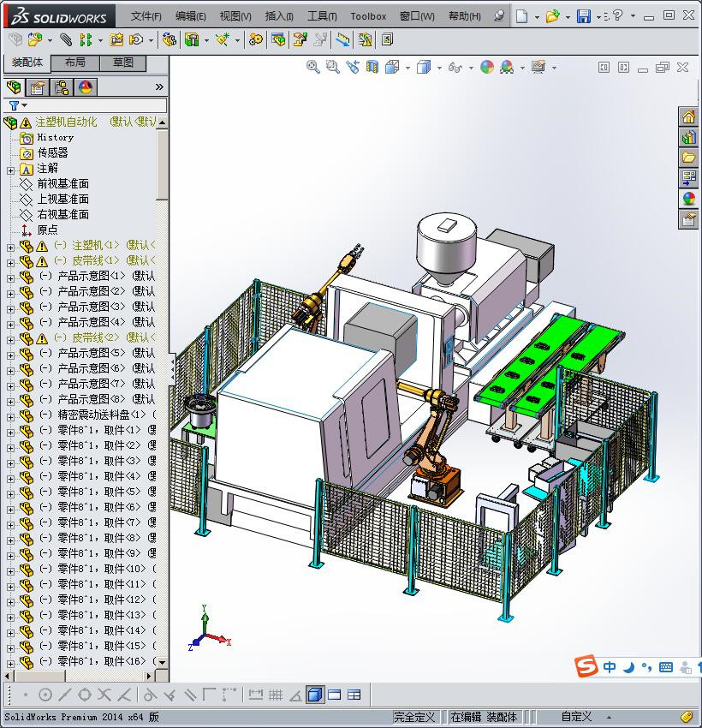Toggle the grid icon in bottom toolbar
Image resolution: width=702 pixels, height=728 pixels.
point(276,695)
